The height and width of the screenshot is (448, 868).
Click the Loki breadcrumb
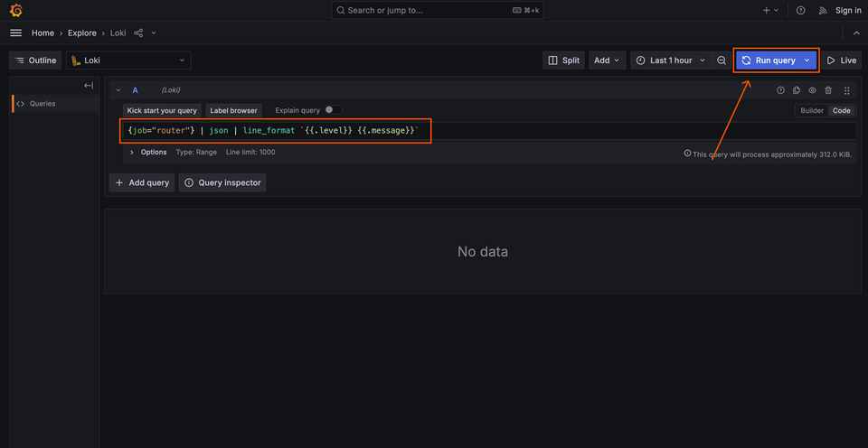(118, 33)
